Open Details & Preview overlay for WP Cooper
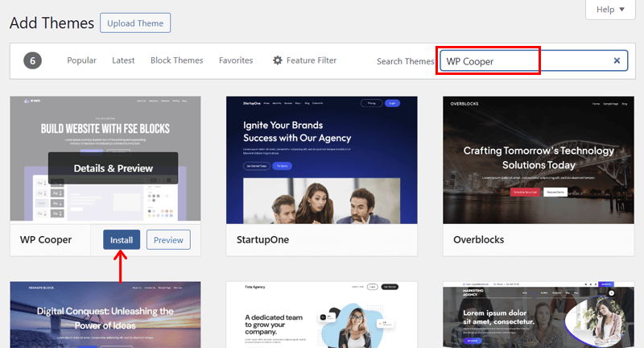The width and height of the screenshot is (644, 348). [114, 168]
